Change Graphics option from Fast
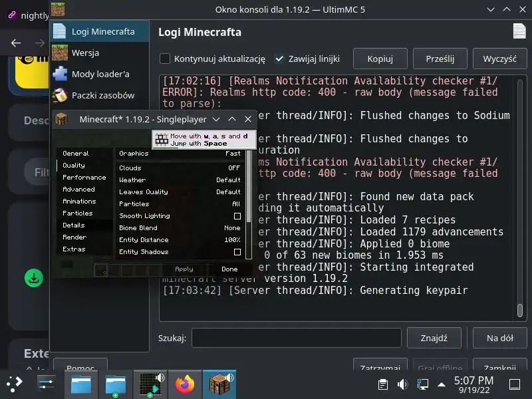This screenshot has width=532, height=399. [x=180, y=154]
